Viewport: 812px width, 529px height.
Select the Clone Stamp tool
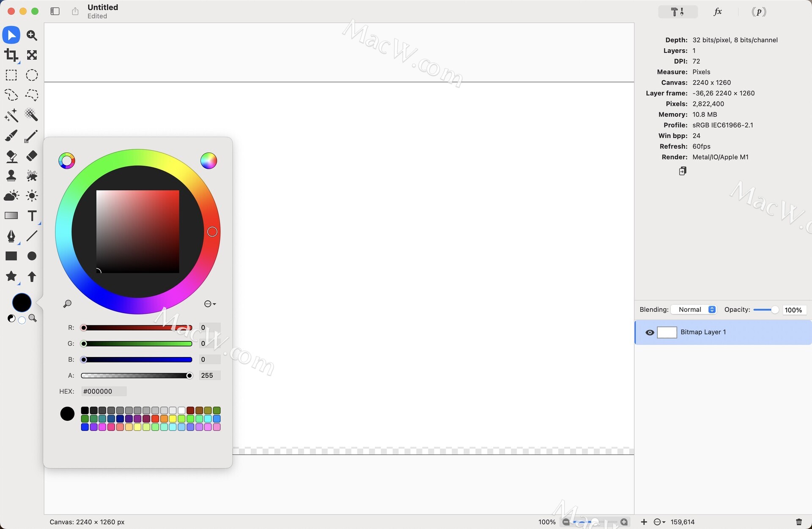pyautogui.click(x=11, y=176)
